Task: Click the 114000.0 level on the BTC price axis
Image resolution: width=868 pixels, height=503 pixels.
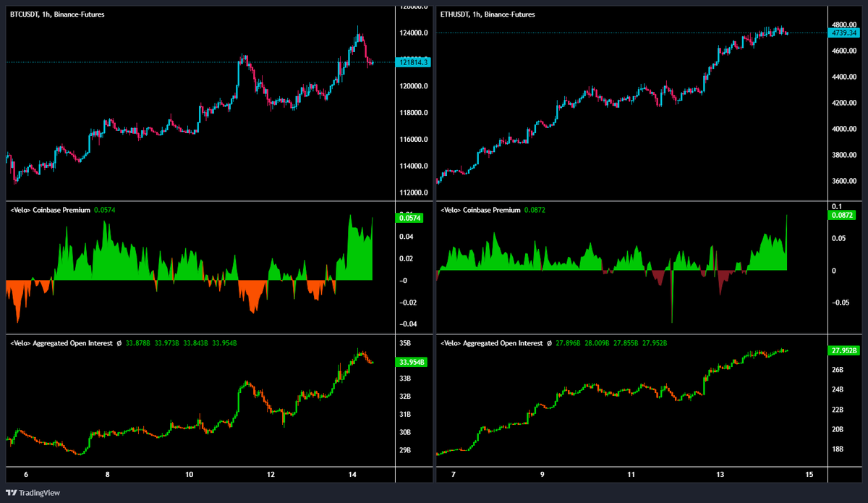Action: (x=412, y=166)
